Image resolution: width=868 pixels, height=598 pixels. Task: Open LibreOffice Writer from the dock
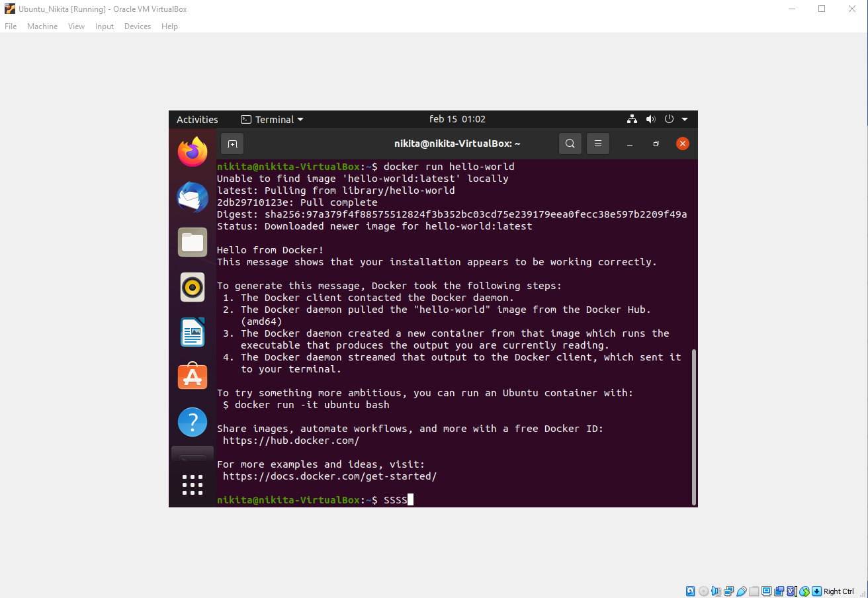193,332
